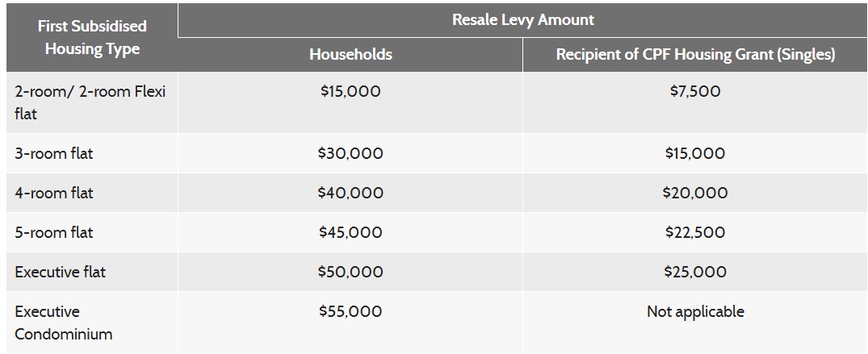
Task: Click 'Recipient of CPF Housing Grant (Singles)' header
Action: 695,55
